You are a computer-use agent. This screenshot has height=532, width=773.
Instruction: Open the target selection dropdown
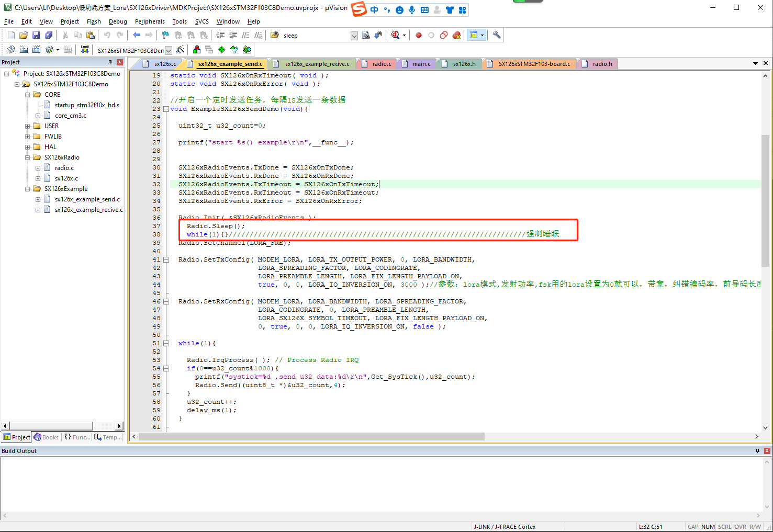point(169,50)
